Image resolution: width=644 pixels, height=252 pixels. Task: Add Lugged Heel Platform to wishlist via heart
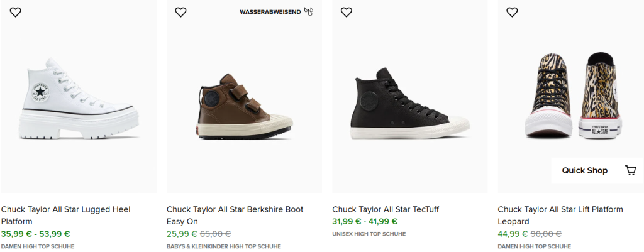click(x=16, y=12)
